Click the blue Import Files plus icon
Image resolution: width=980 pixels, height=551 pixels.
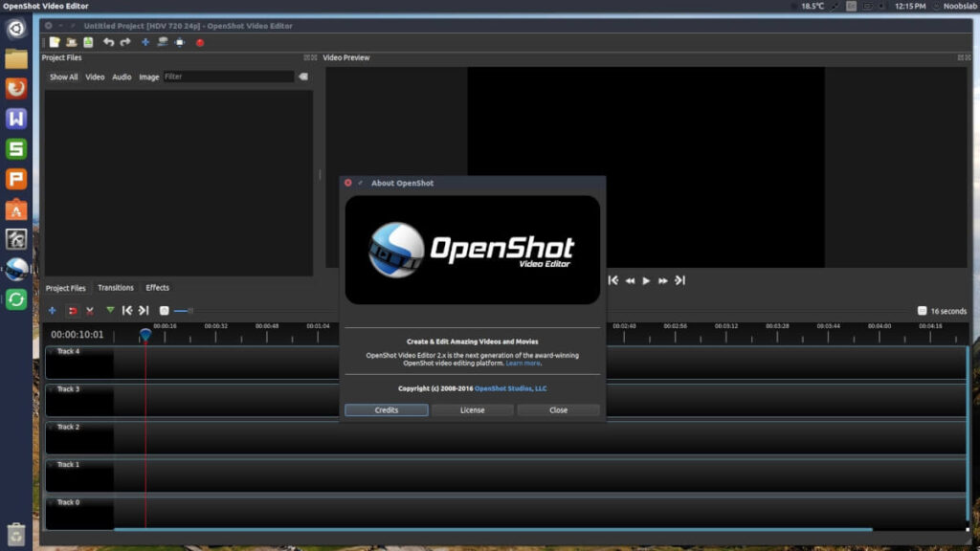tap(145, 42)
